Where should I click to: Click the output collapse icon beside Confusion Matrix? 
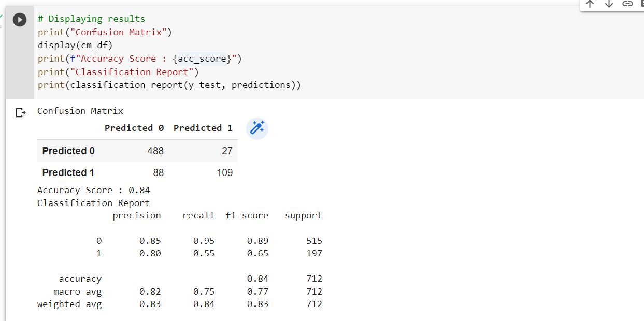20,112
